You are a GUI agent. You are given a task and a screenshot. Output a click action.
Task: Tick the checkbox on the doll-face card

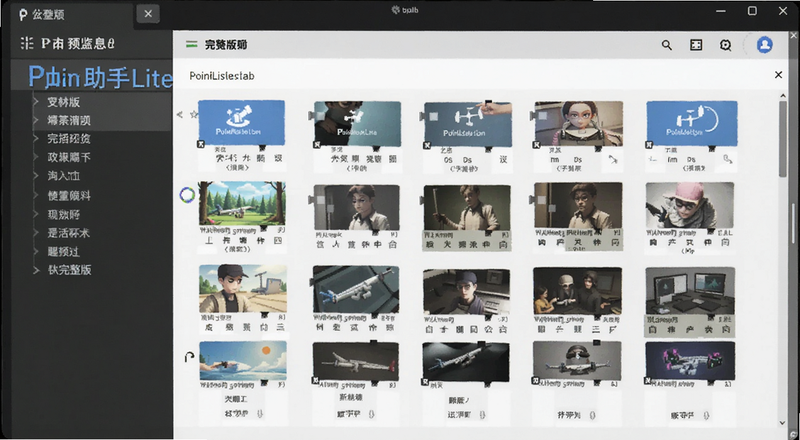[542, 116]
